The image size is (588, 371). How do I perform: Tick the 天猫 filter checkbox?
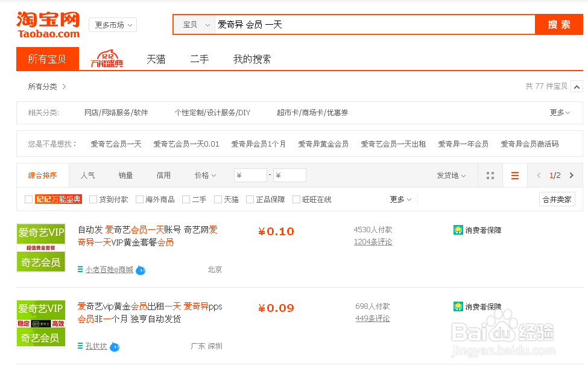click(218, 199)
